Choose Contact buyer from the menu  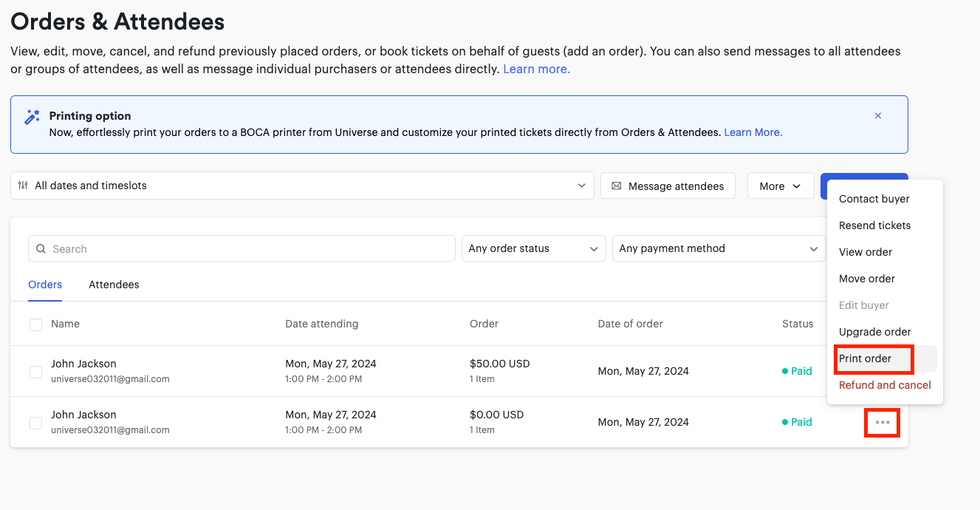pos(874,199)
